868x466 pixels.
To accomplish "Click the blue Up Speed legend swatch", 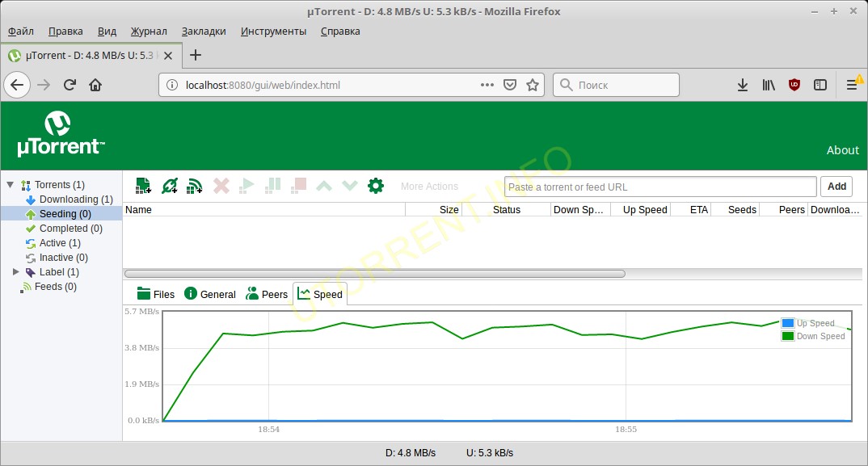I will pos(788,323).
